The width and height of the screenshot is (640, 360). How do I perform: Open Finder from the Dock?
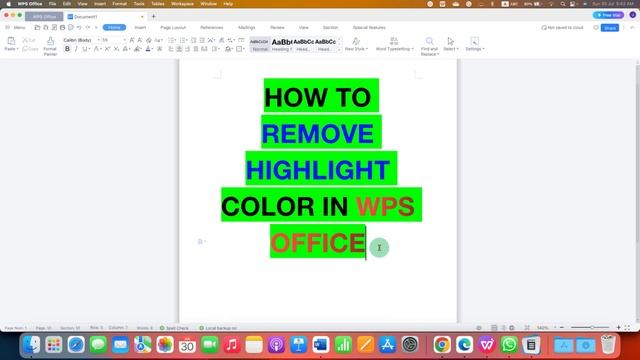pyautogui.click(x=31, y=345)
